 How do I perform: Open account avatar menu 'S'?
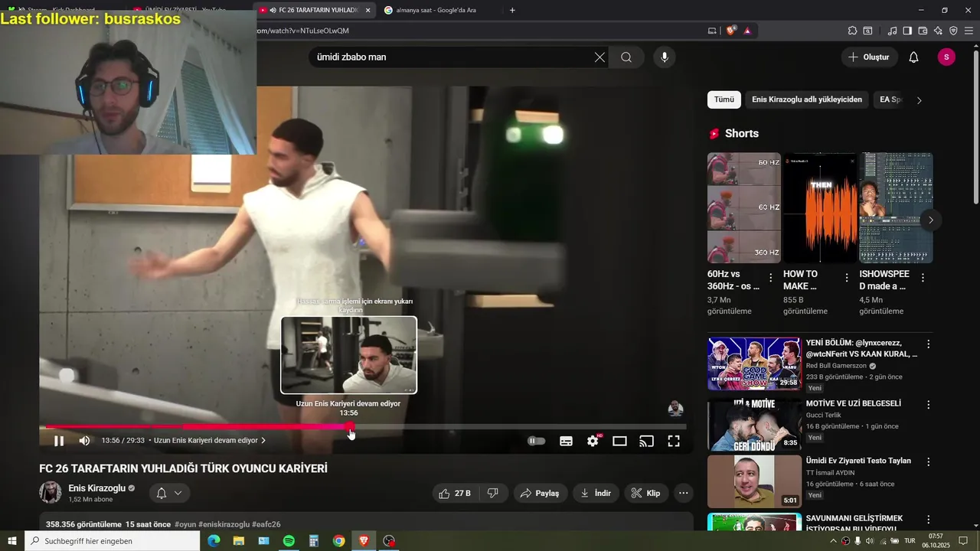coord(946,57)
